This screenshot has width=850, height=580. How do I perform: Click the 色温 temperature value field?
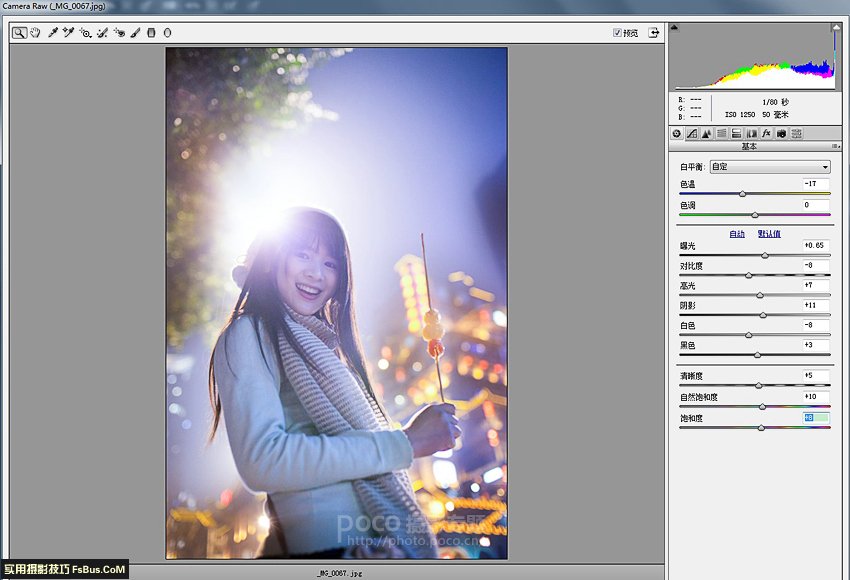click(x=815, y=185)
